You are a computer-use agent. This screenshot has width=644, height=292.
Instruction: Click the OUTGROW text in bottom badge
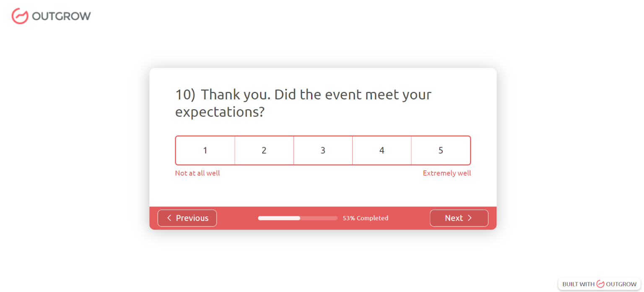[x=621, y=284]
